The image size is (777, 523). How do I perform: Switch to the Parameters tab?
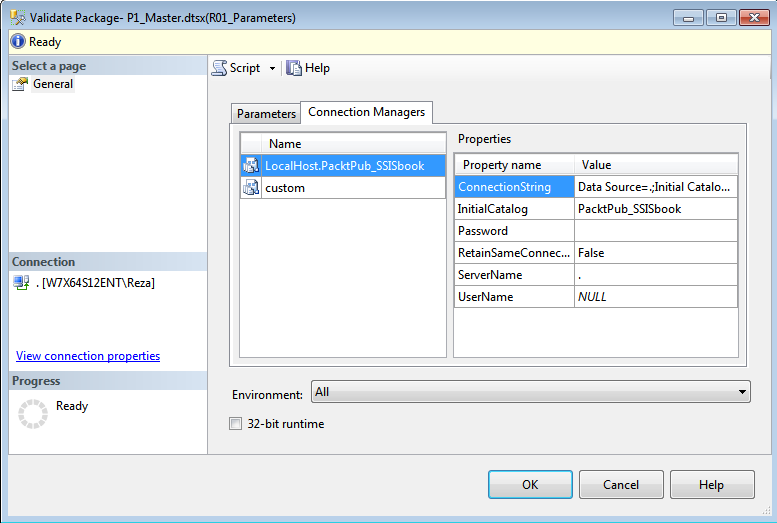[x=266, y=114]
